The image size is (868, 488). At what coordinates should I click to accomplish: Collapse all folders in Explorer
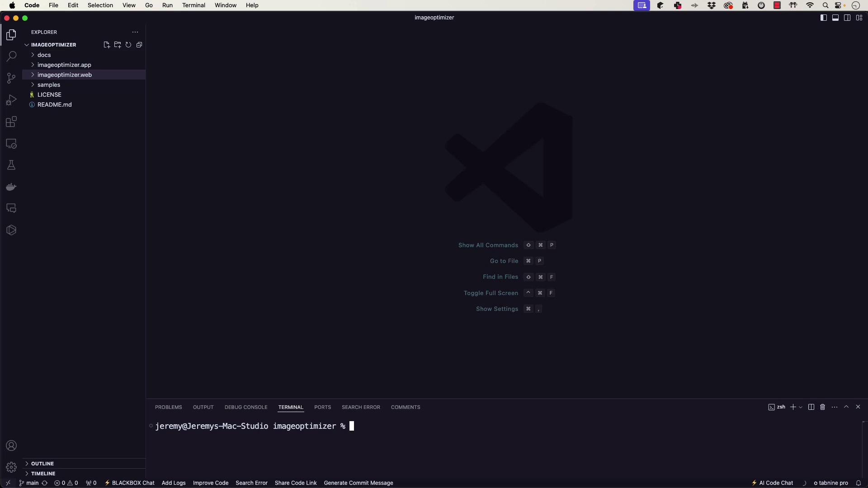pos(139,45)
